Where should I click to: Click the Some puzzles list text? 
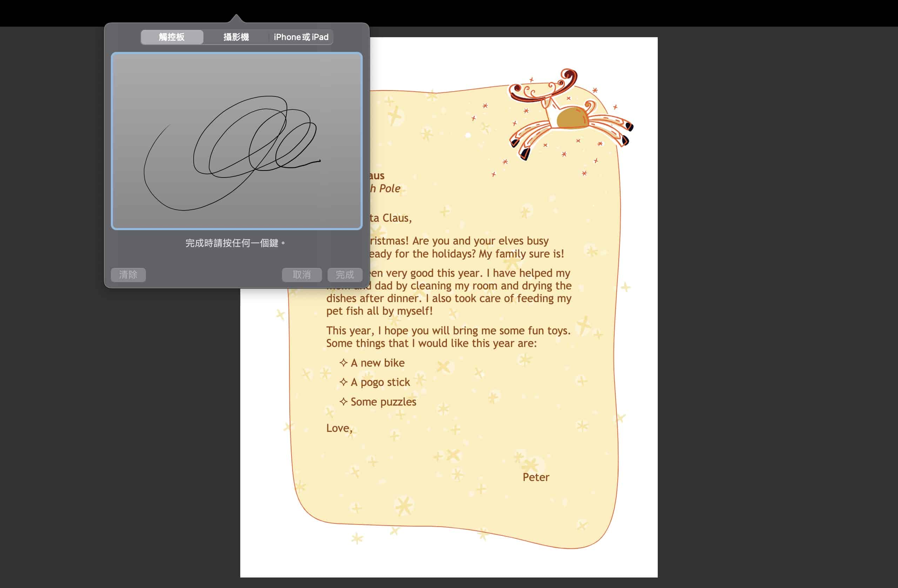point(383,402)
